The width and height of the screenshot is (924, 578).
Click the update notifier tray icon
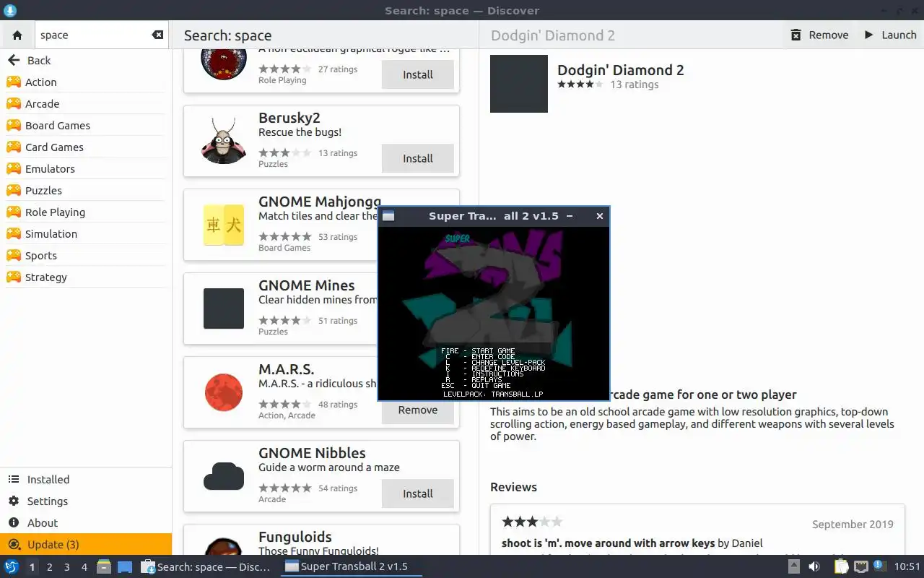tap(879, 566)
